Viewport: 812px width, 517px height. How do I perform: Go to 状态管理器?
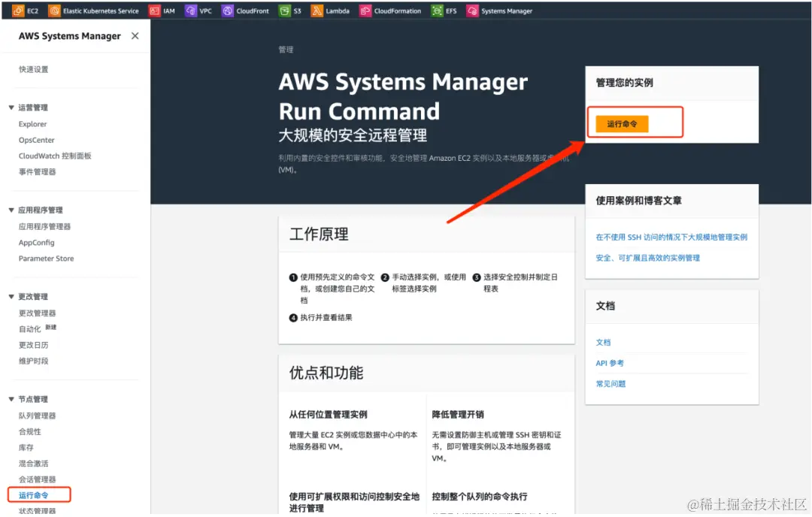38,511
